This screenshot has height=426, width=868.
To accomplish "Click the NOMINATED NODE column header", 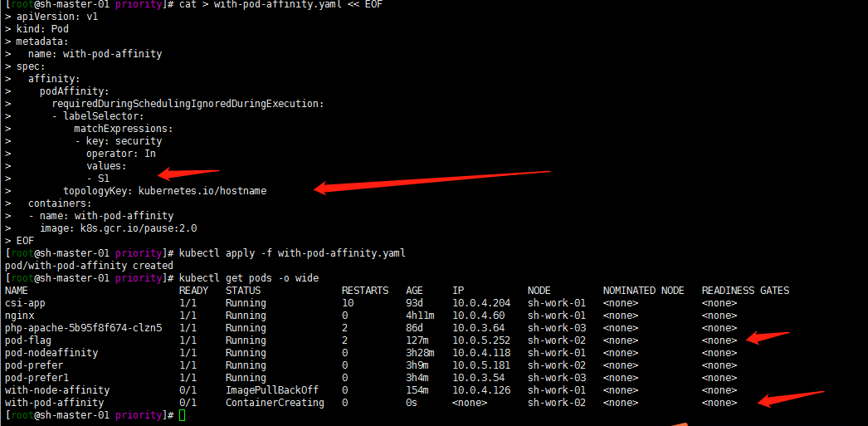I will point(643,291).
